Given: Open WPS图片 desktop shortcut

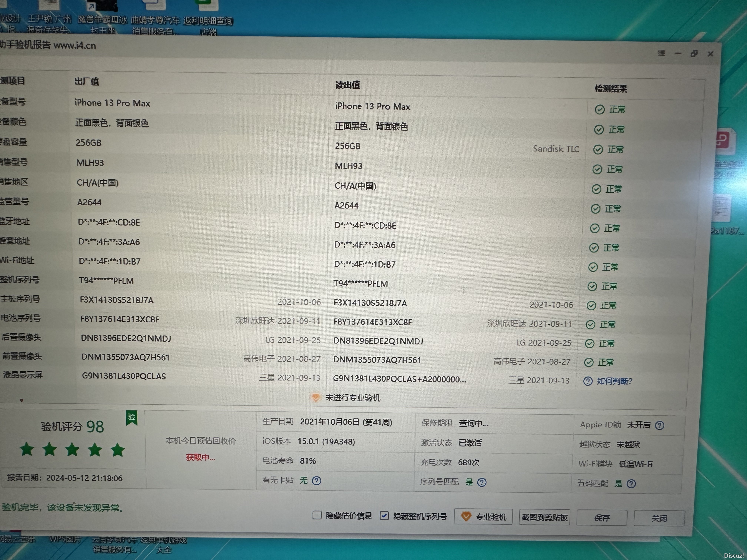Looking at the screenshot, I should click(x=65, y=539).
